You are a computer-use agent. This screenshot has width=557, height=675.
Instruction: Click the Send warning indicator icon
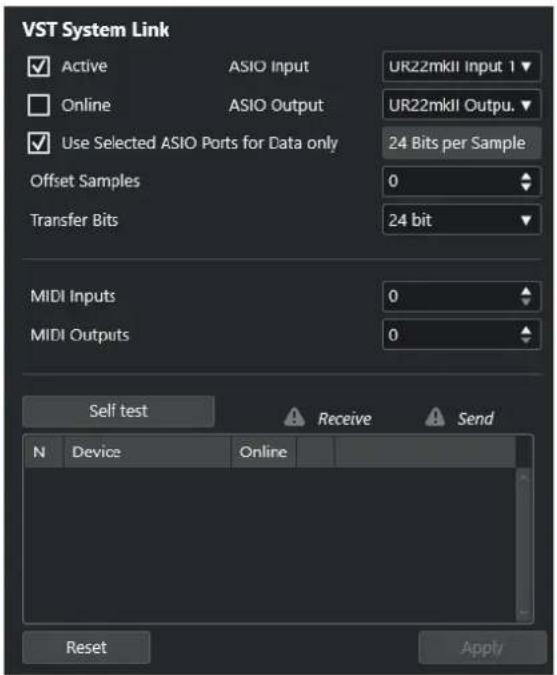click(x=435, y=417)
